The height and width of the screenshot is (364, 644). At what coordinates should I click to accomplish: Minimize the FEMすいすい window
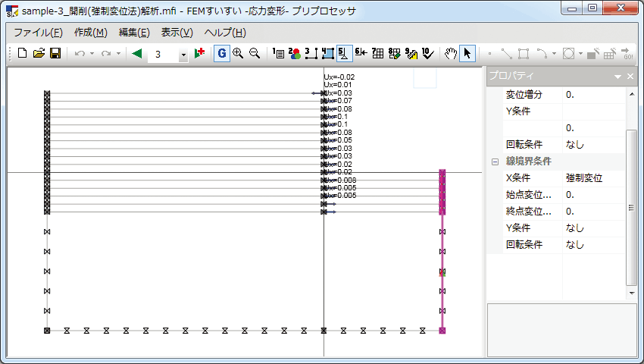click(572, 8)
